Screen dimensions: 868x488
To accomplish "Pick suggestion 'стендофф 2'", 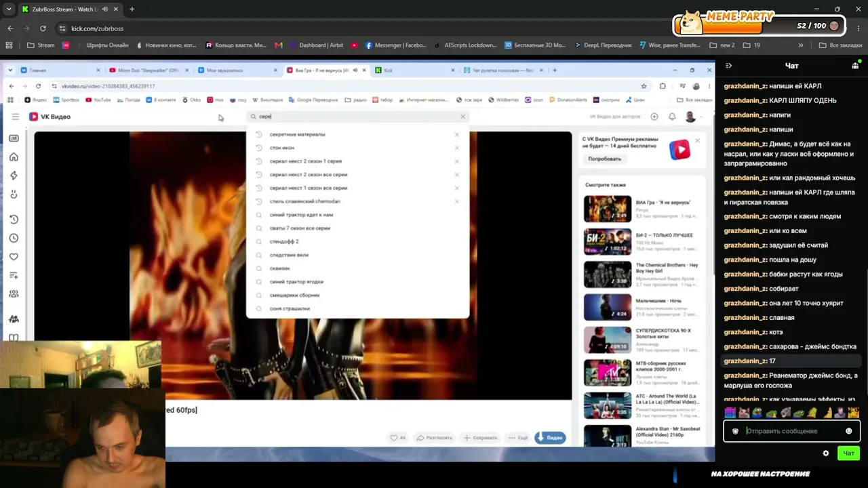I will pyautogui.click(x=284, y=241).
